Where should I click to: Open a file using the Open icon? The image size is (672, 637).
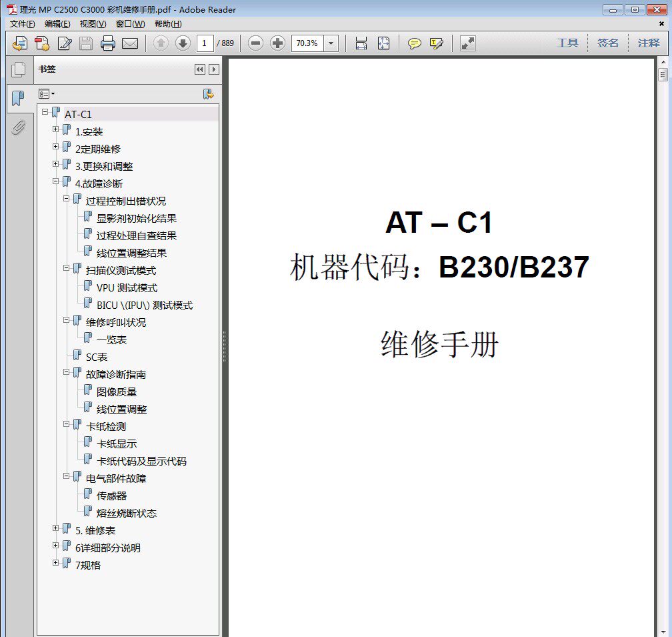click(19, 43)
